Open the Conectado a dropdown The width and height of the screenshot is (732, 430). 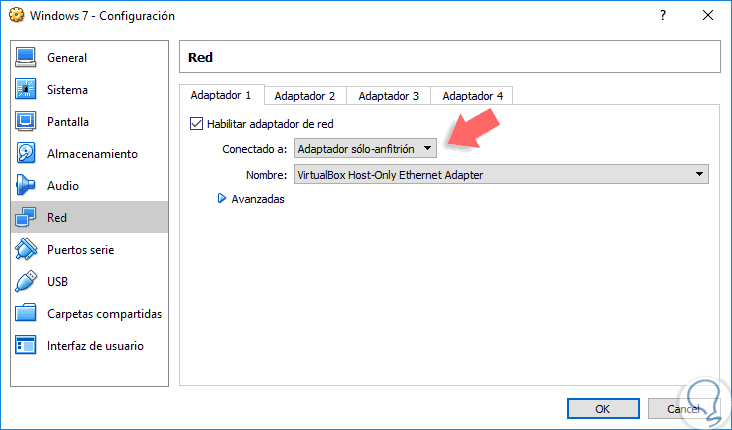(365, 149)
